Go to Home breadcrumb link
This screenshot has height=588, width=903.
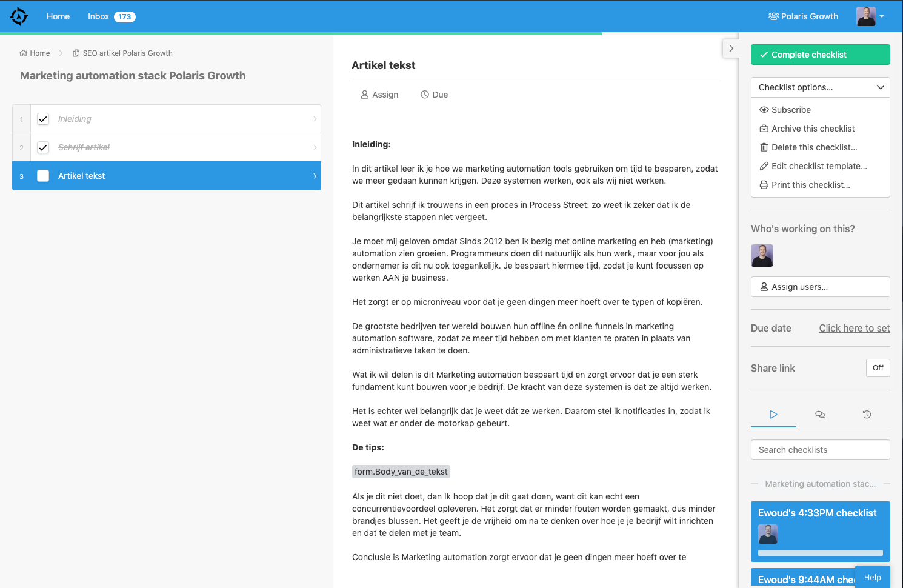pyautogui.click(x=40, y=53)
